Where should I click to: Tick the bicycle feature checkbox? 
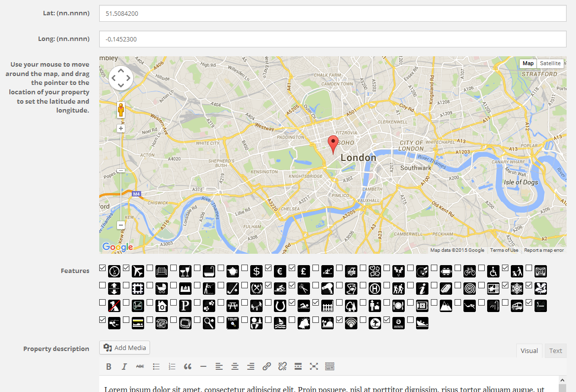[x=458, y=268]
